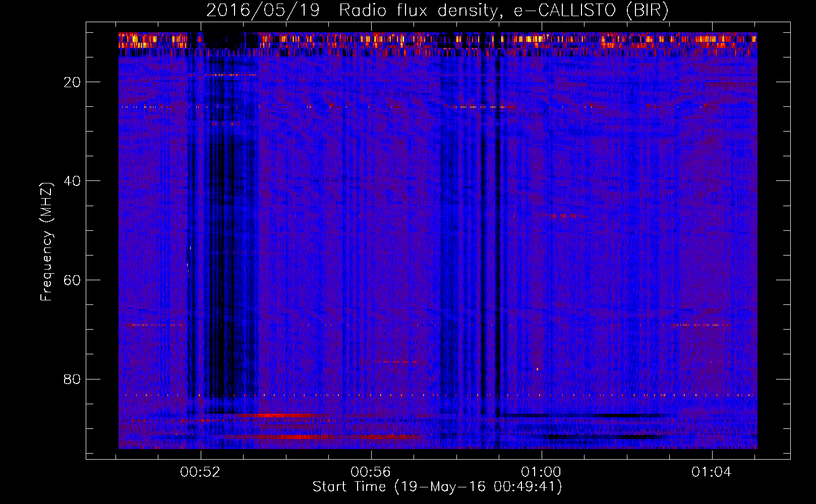
Task: Click the '20' frequency tick label
Action: (x=73, y=82)
